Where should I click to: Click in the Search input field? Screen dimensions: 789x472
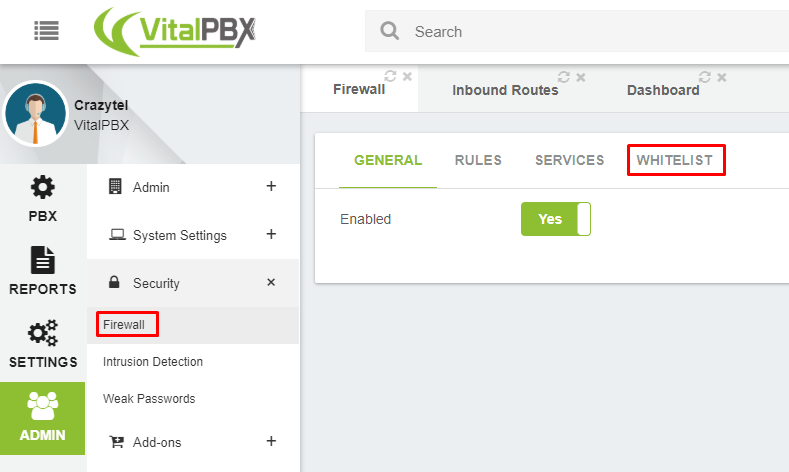coord(590,32)
